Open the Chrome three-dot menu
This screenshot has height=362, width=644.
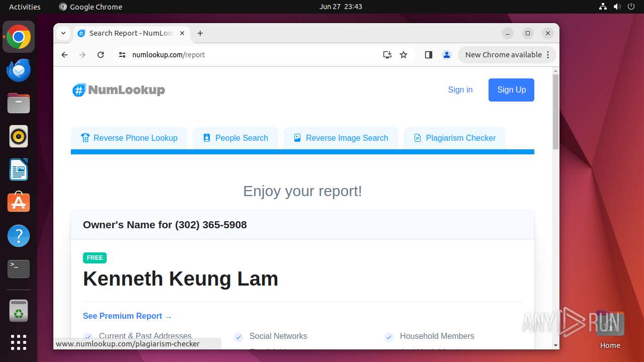pyautogui.click(x=548, y=55)
